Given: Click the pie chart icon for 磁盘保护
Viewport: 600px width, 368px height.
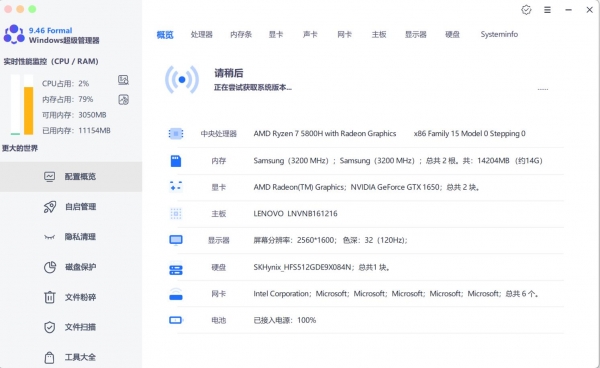Looking at the screenshot, I should point(50,267).
